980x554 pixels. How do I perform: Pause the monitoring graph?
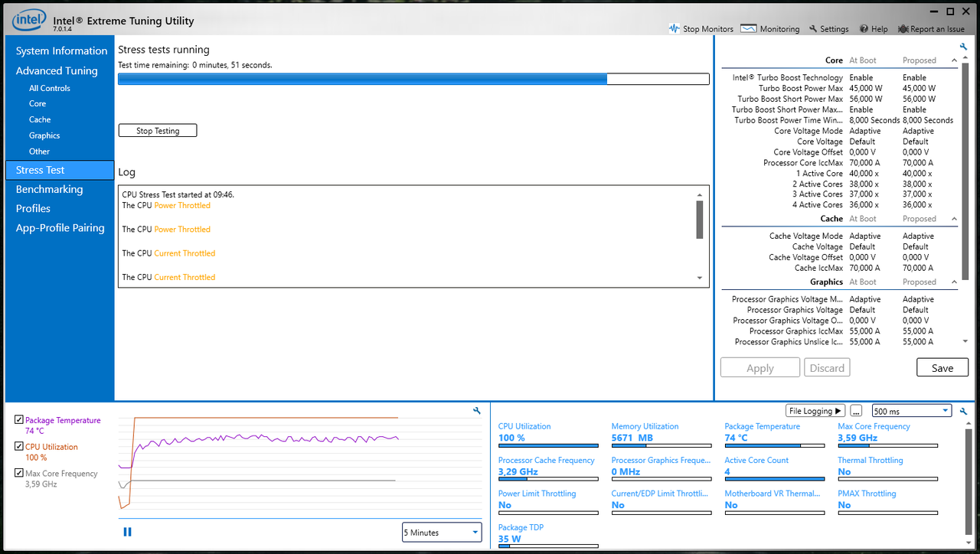click(127, 532)
